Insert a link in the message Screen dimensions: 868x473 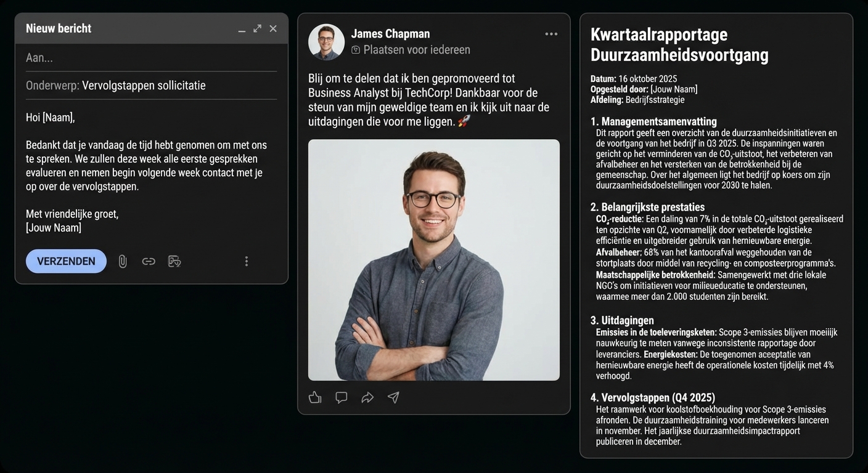point(149,261)
